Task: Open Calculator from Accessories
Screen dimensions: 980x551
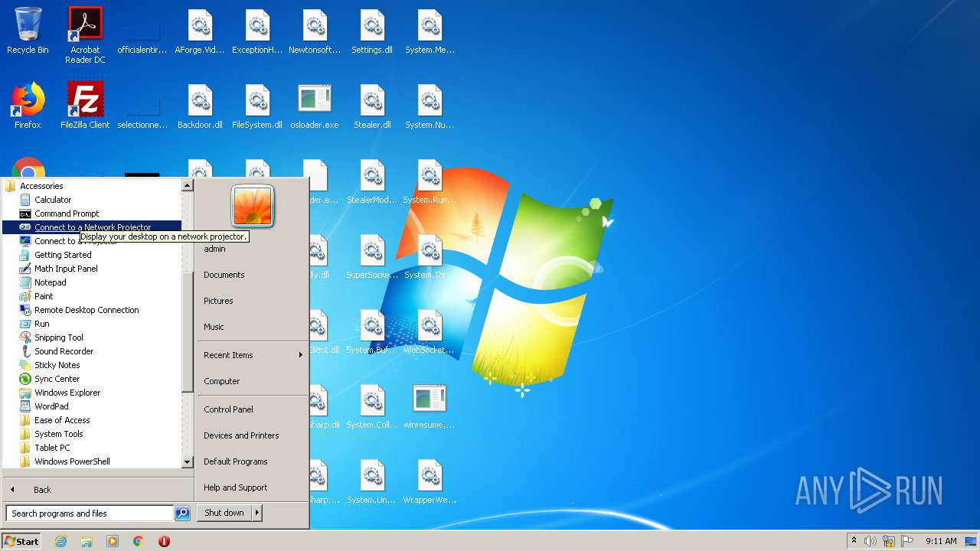Action: click(92, 200)
